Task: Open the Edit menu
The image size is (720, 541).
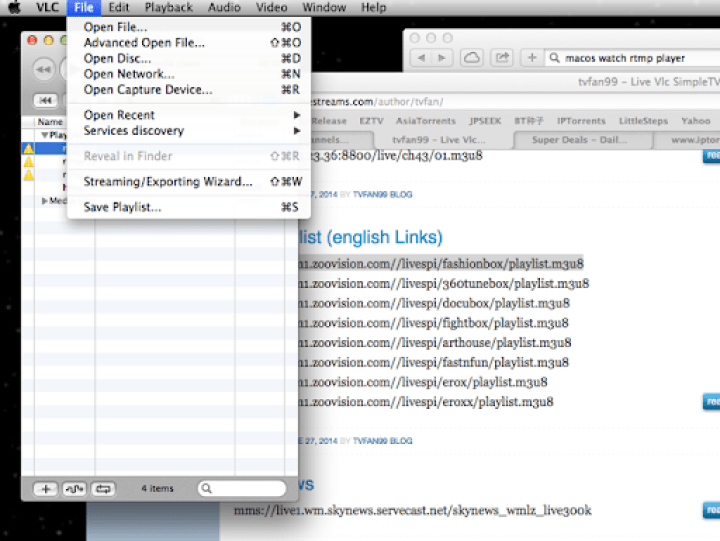Action: coord(119,7)
